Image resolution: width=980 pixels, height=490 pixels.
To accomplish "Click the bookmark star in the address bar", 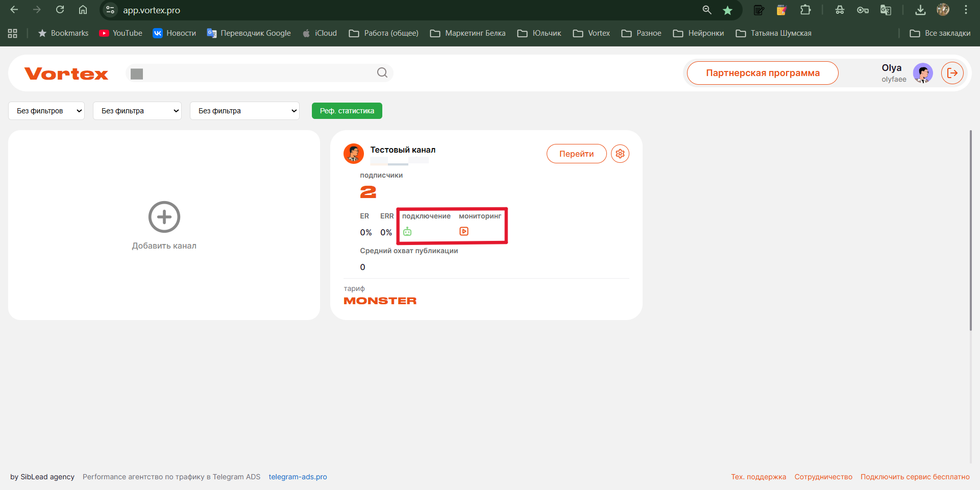I will point(727,10).
